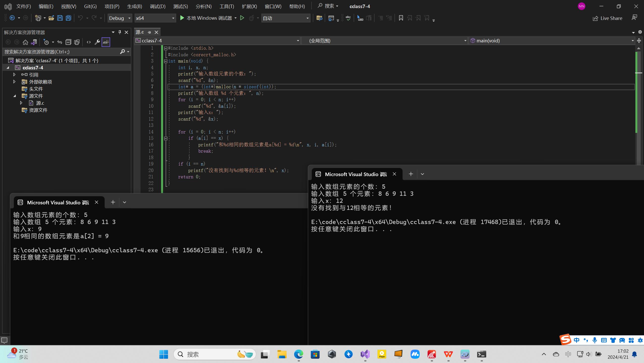Click the Live Share button
This screenshot has width=644, height=363.
click(607, 18)
